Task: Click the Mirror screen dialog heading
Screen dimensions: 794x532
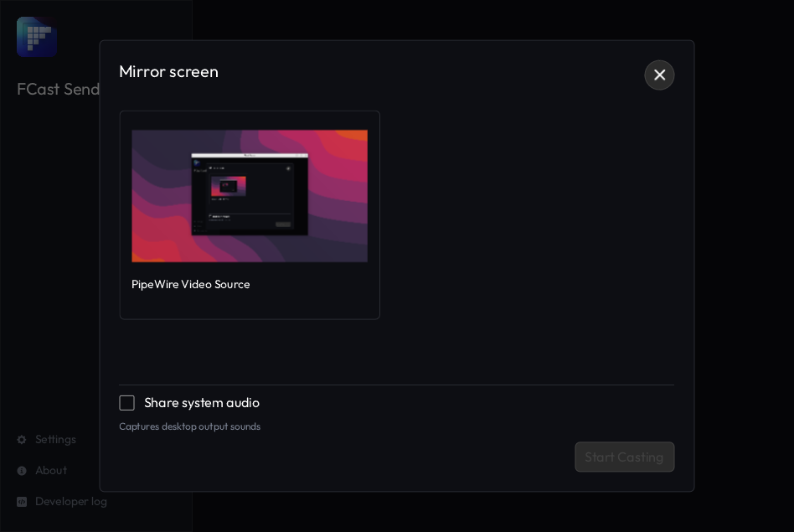Action: tap(168, 71)
